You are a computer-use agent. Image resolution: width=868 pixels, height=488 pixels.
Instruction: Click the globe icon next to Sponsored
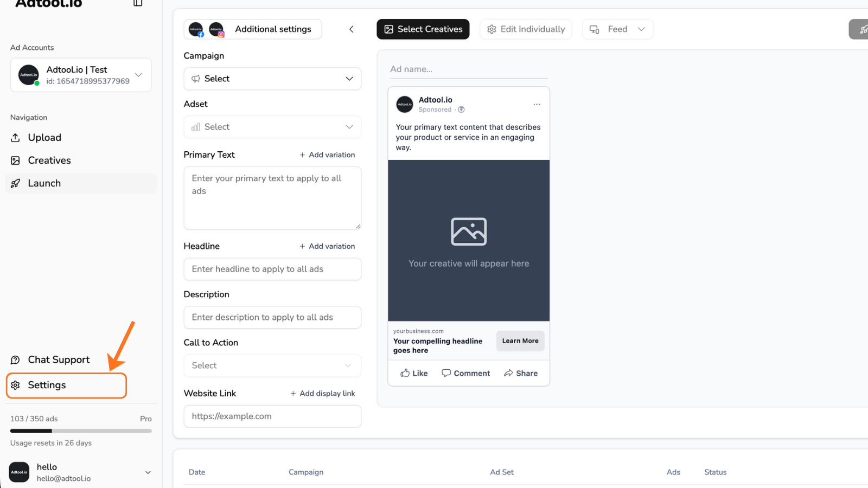tap(461, 110)
